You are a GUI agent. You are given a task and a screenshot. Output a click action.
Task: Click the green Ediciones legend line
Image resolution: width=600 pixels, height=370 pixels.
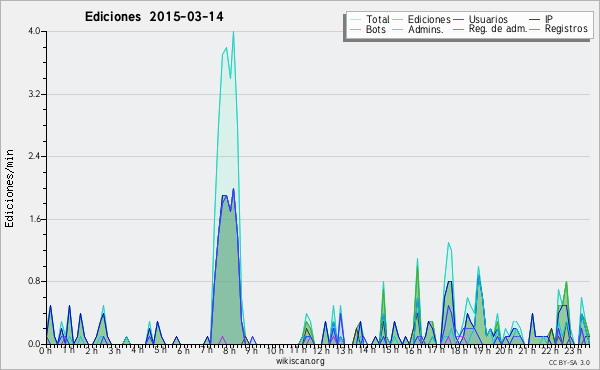point(398,20)
